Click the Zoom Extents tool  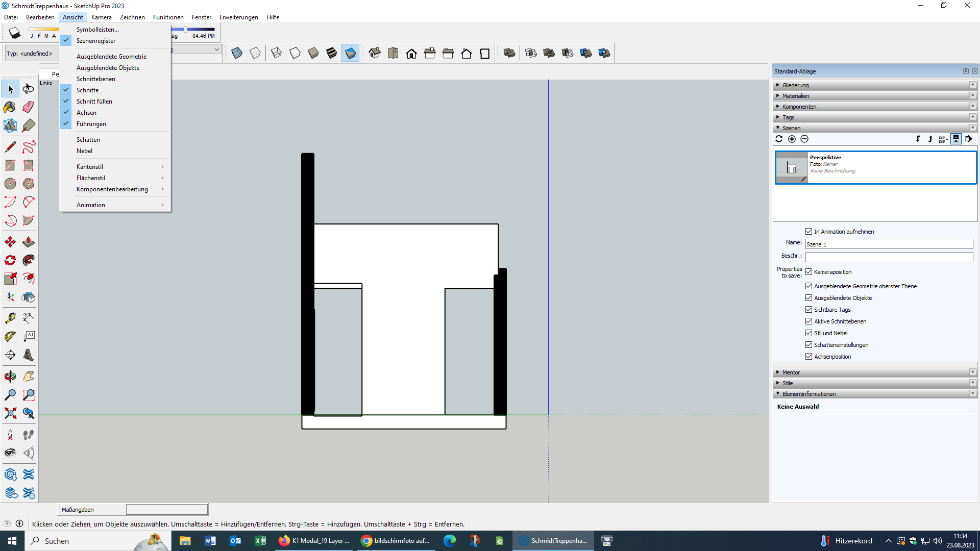tap(10, 413)
